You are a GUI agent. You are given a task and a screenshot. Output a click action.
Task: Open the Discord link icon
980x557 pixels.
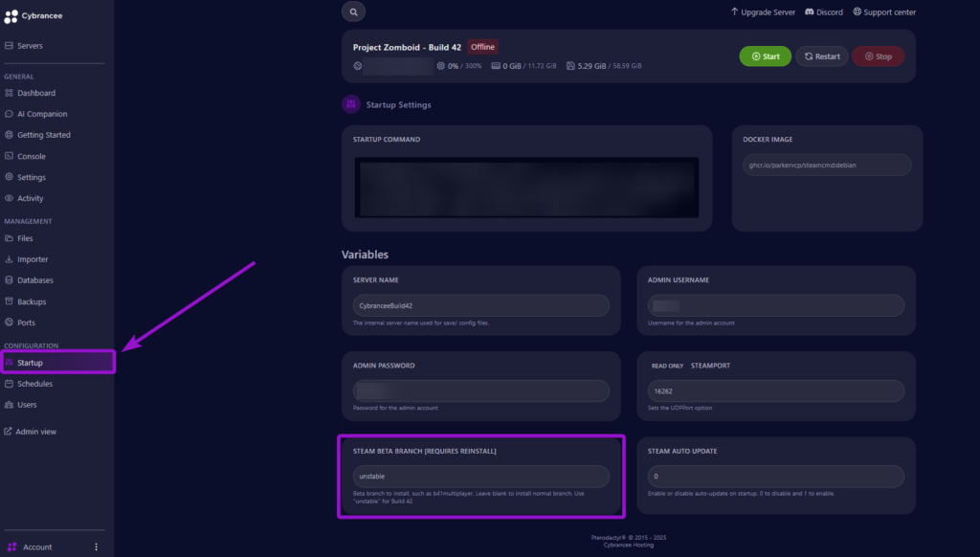tap(810, 12)
